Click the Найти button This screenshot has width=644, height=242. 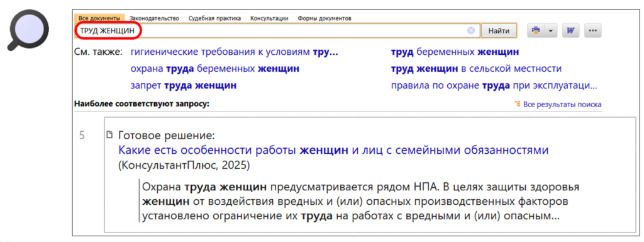[x=499, y=30]
